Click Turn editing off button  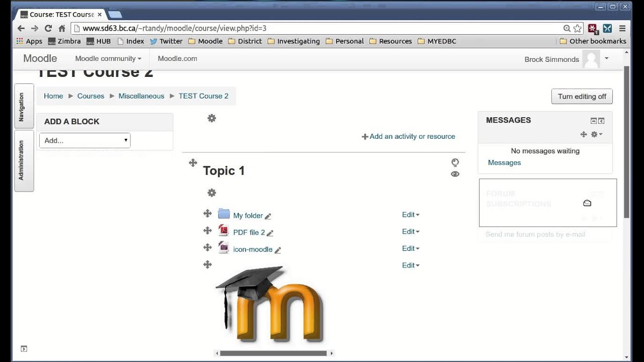(x=582, y=97)
